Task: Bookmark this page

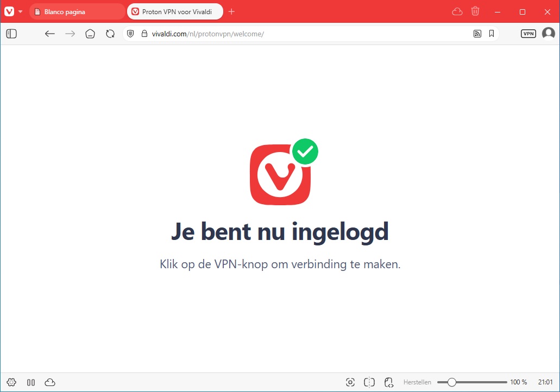Action: coord(492,34)
